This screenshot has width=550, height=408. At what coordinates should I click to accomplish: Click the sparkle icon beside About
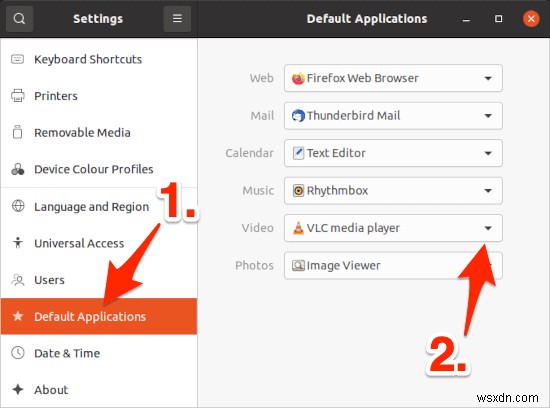coord(18,389)
